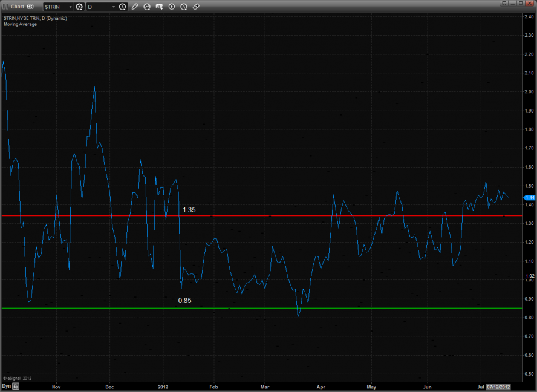
Task: Select the pencil drawing tool
Action: [x=135, y=7]
